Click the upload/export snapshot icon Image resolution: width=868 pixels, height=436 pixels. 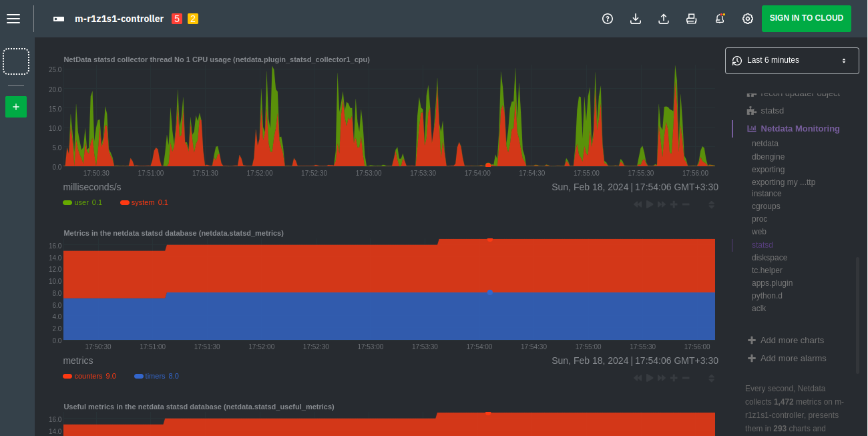click(664, 19)
